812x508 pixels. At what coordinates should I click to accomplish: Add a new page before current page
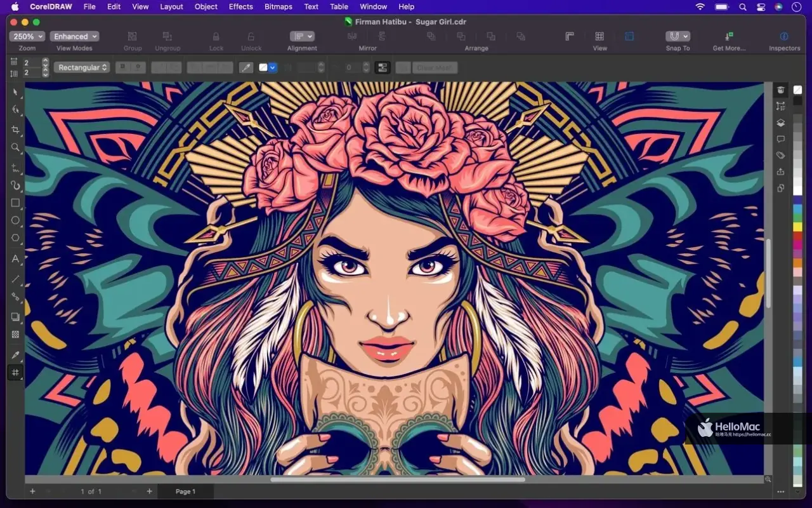click(32, 491)
